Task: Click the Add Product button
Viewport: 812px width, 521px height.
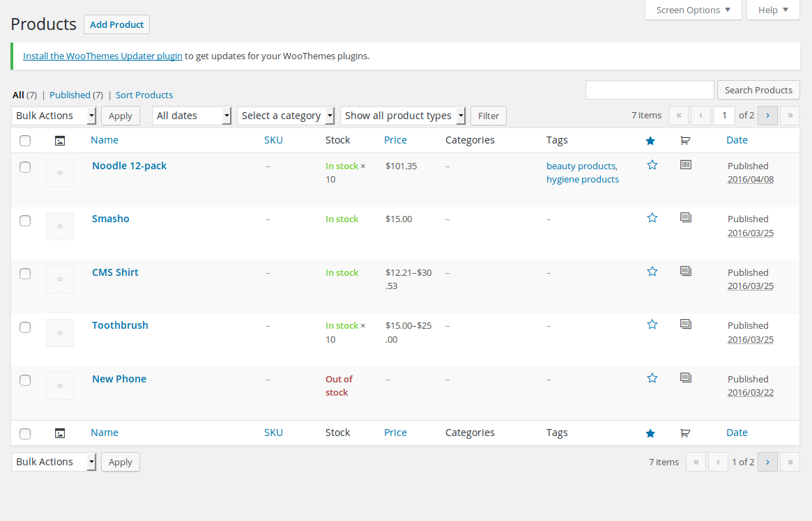Action: (116, 24)
